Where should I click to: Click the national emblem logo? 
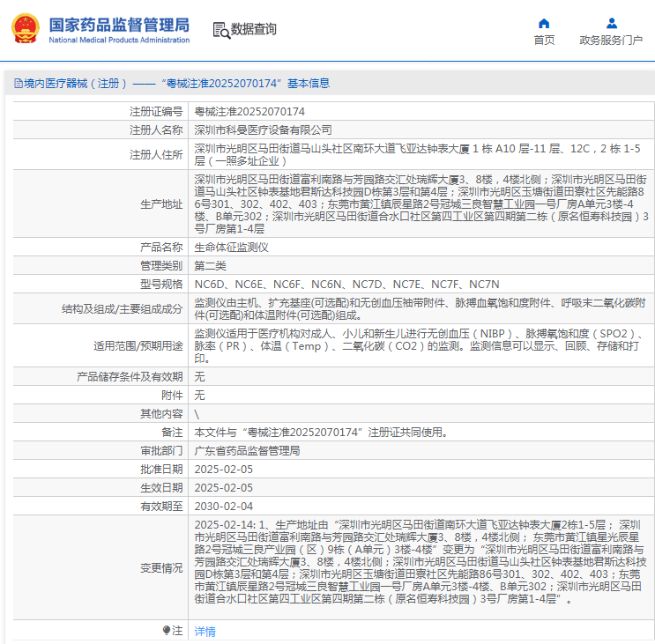pos(26,28)
